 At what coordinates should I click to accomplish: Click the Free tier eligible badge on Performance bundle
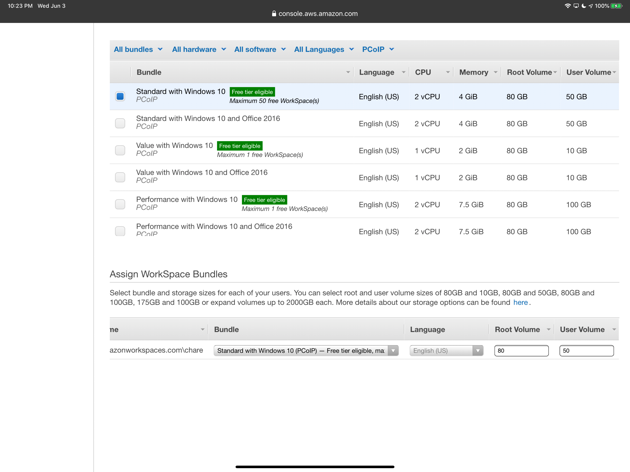pos(264,200)
